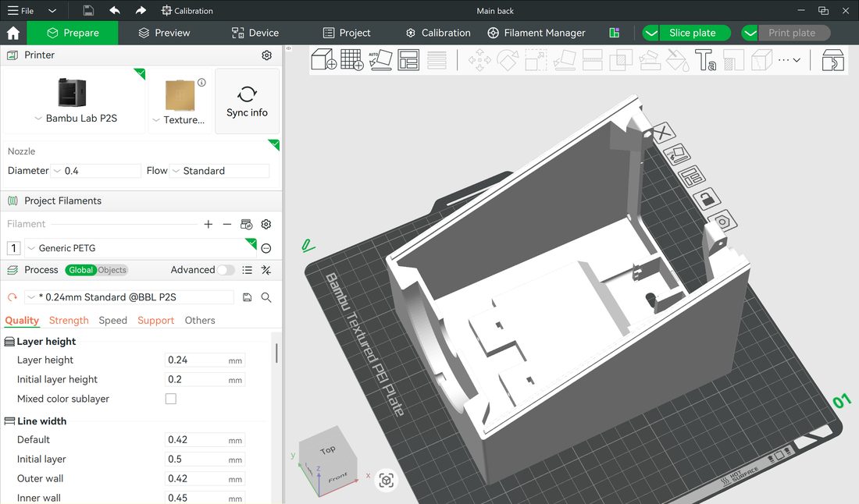Select the Rotate tool icon
Viewport: 859px width, 504px height.
[x=508, y=59]
